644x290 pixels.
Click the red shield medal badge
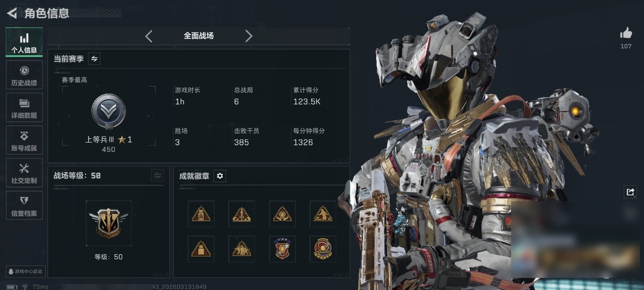[x=282, y=249]
